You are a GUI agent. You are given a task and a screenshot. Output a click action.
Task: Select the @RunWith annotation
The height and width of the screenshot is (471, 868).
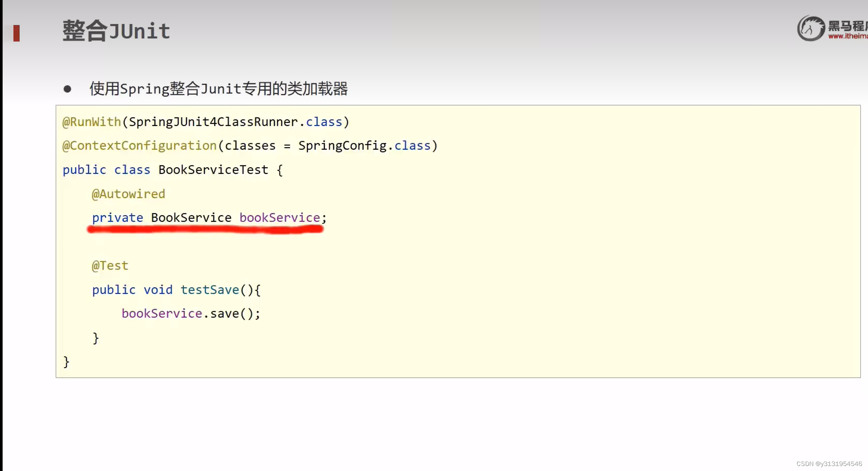pyautogui.click(x=92, y=121)
